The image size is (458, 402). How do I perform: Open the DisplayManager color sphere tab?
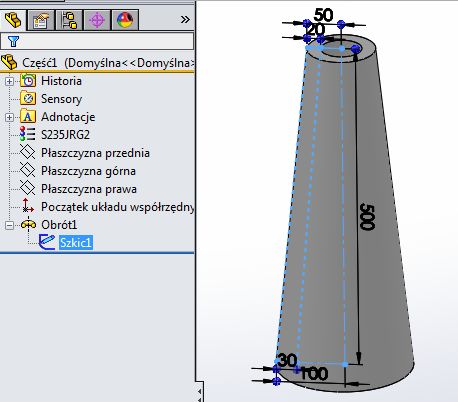pos(125,20)
